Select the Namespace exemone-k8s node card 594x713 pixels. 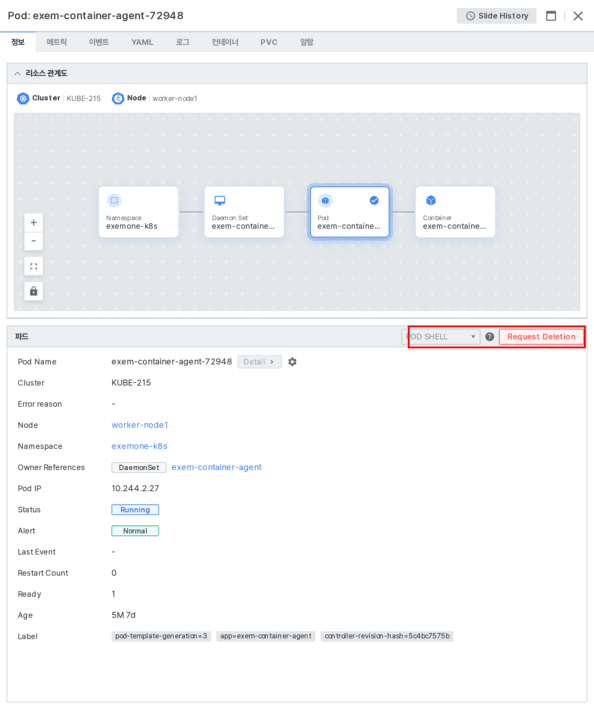pos(139,212)
